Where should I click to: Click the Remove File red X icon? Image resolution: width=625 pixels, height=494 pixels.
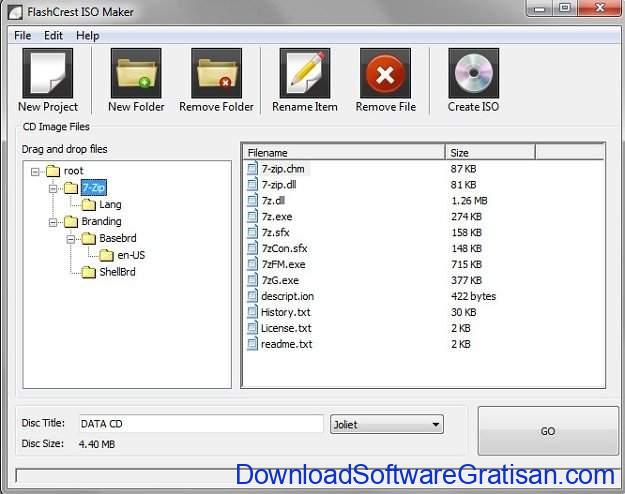(385, 73)
